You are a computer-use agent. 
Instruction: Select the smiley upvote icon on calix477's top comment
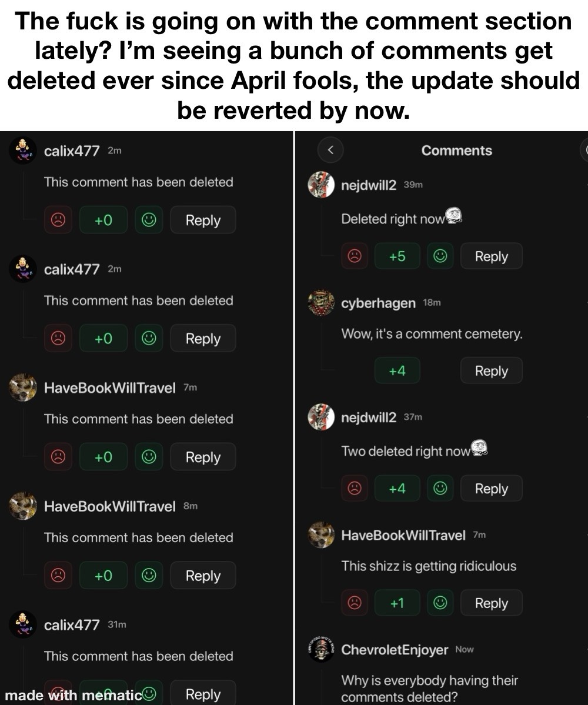coord(149,220)
